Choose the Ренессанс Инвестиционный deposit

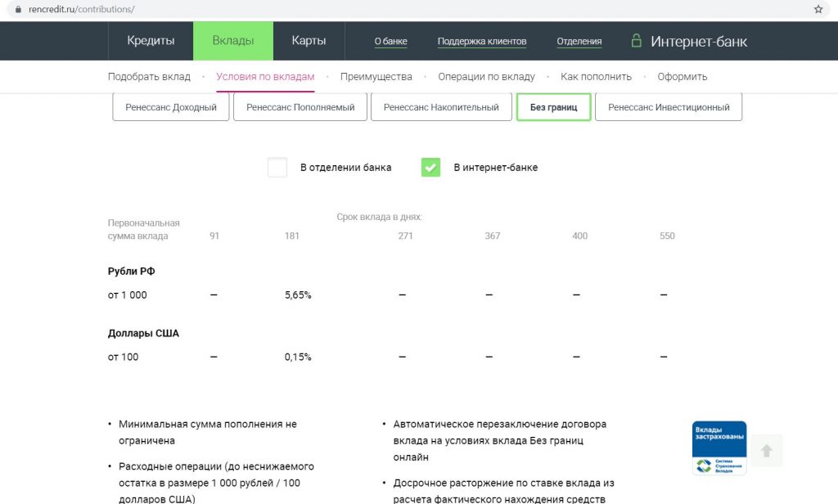pyautogui.click(x=669, y=107)
